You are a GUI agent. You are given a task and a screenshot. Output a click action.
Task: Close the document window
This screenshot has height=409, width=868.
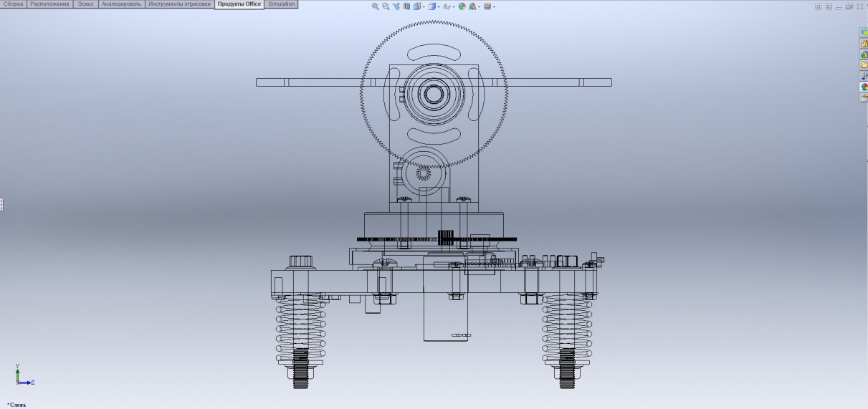(x=860, y=6)
